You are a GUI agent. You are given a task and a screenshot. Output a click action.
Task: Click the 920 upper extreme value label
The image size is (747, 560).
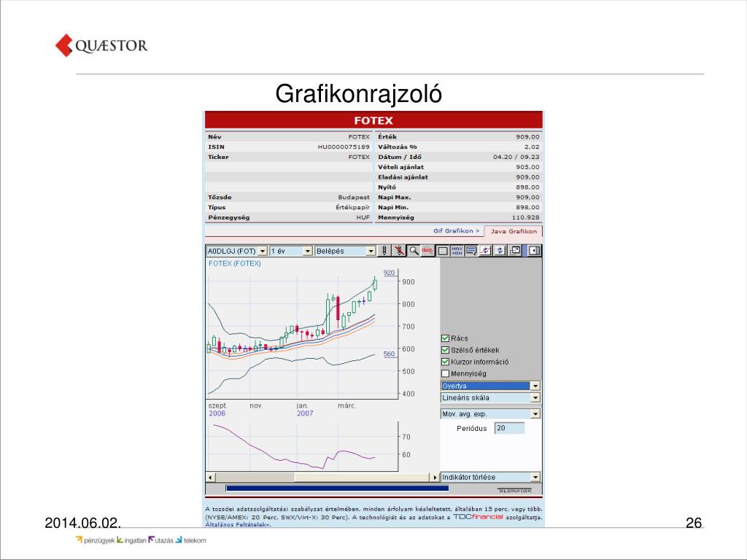[x=390, y=273]
